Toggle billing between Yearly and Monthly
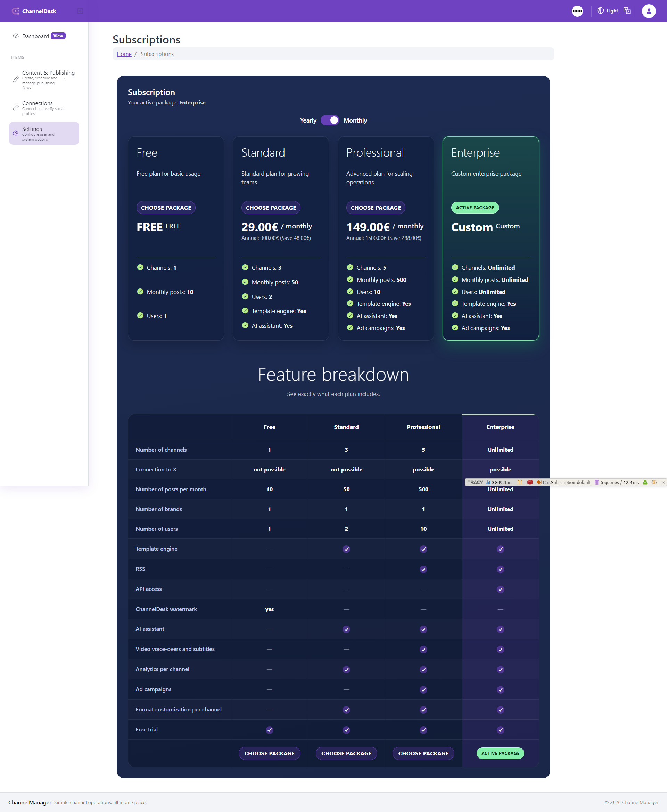The height and width of the screenshot is (812, 667). [330, 120]
